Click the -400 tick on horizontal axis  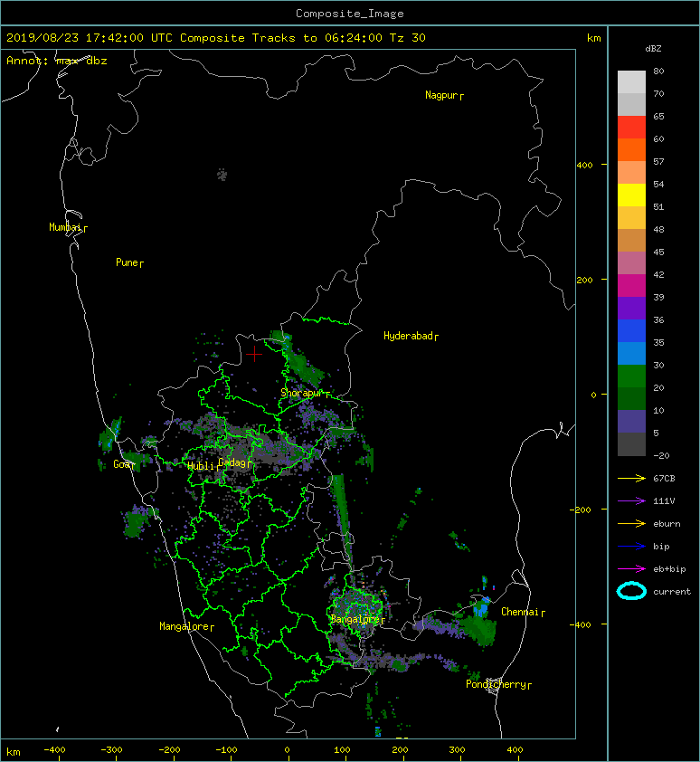tap(54, 750)
